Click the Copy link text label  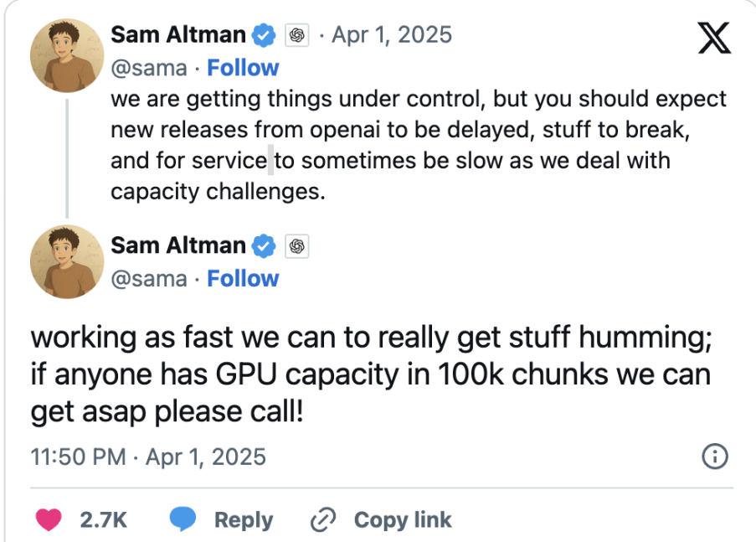[x=402, y=519]
